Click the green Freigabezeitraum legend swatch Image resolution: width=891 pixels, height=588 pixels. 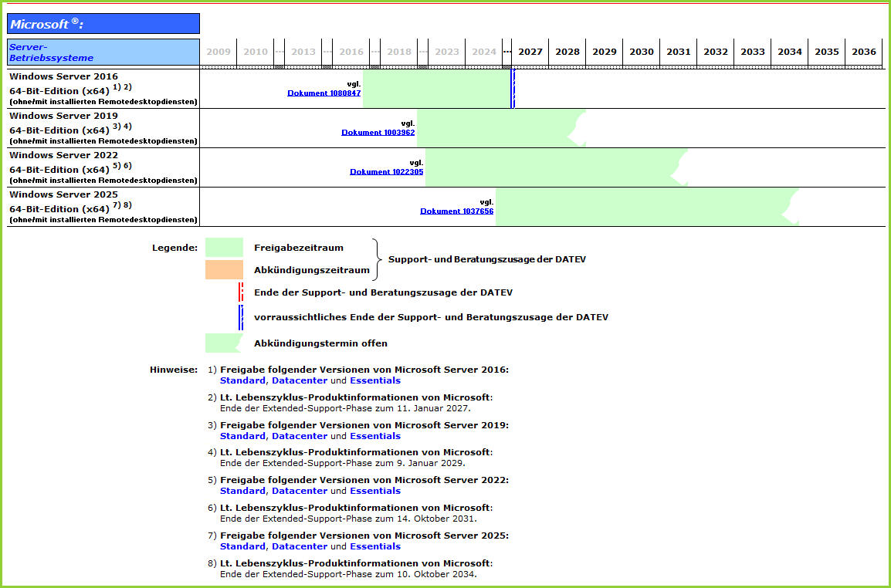click(x=224, y=248)
